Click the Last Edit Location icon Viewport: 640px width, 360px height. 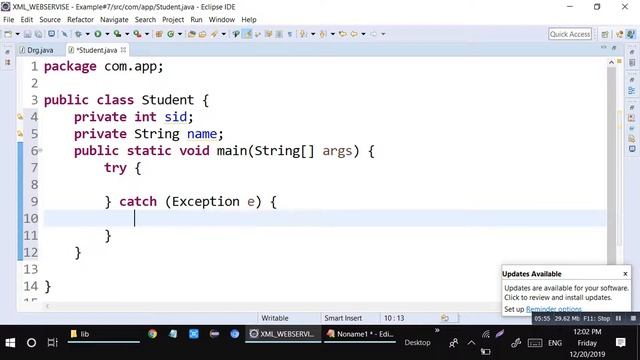343,34
